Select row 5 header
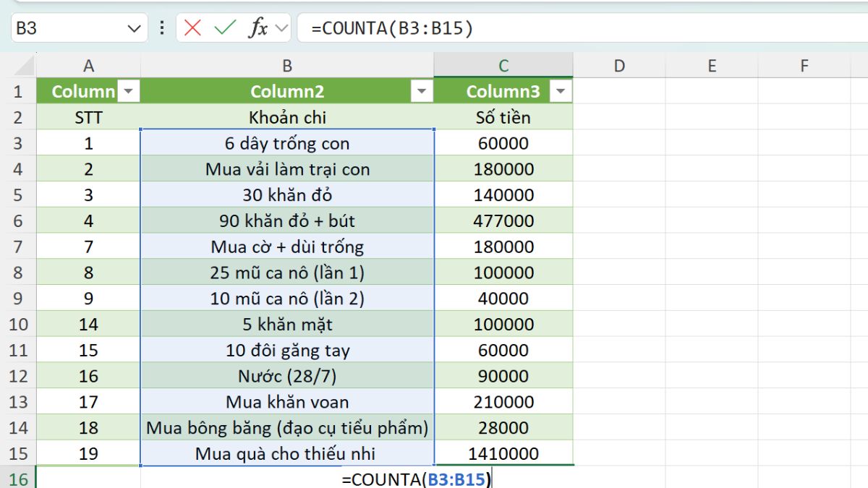This screenshot has height=488, width=868. tap(18, 194)
